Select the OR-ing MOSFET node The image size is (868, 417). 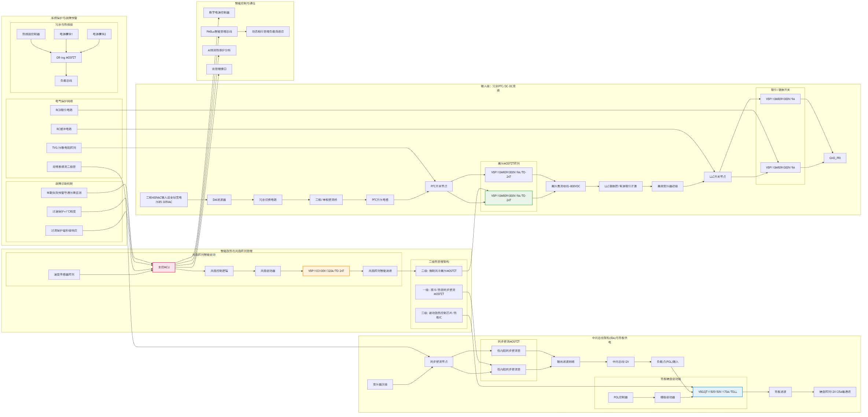tap(66, 58)
